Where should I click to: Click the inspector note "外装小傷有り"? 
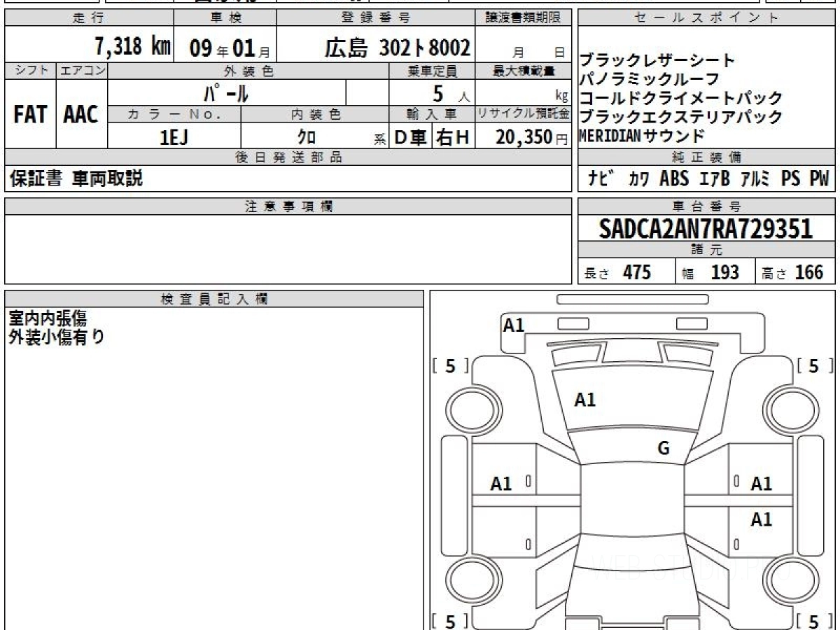coord(57,337)
